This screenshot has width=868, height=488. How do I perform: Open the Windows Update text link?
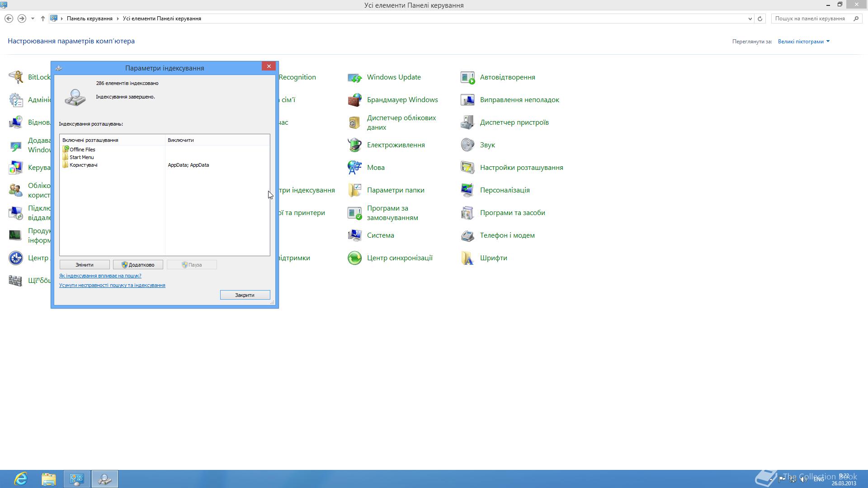coord(394,77)
